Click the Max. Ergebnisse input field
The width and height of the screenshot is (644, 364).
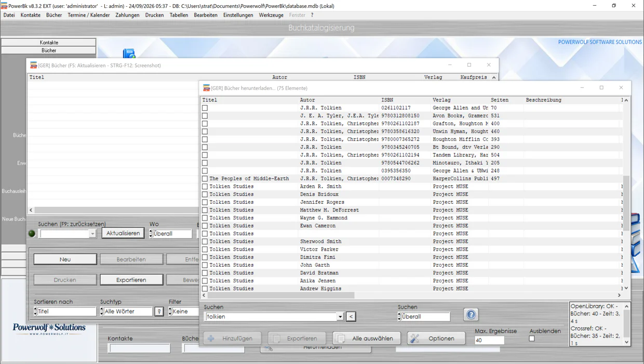(489, 340)
